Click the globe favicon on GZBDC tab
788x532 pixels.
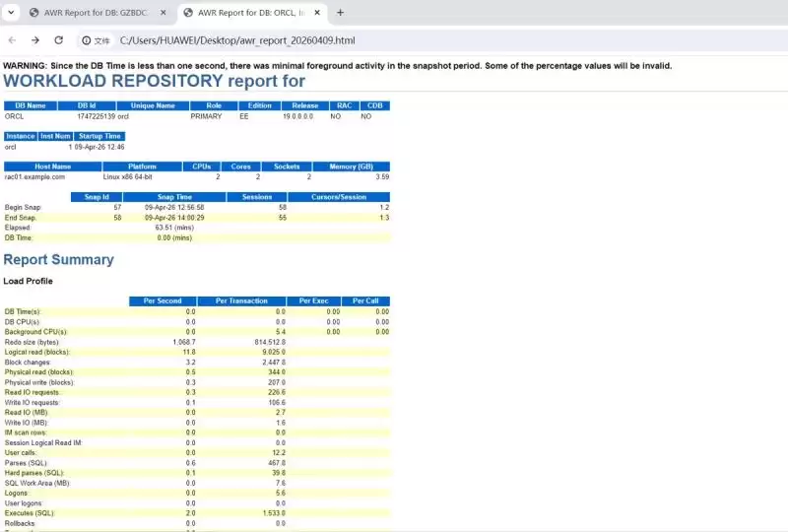34,13
